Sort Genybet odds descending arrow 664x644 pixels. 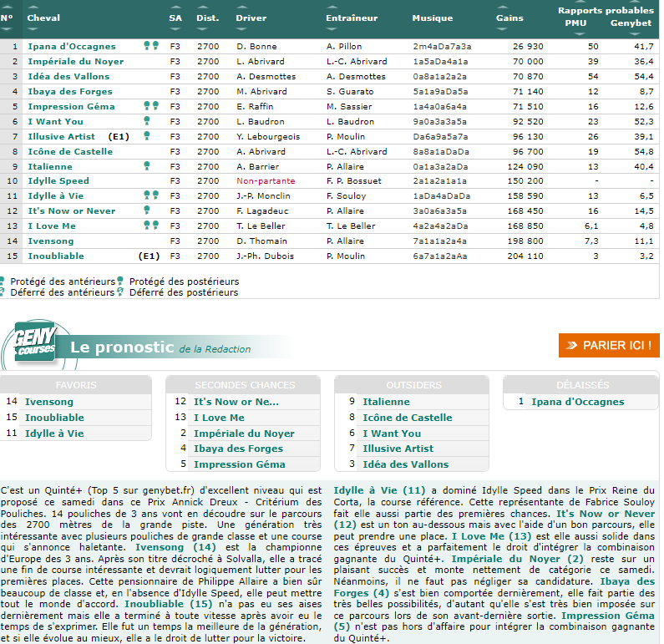(x=636, y=34)
